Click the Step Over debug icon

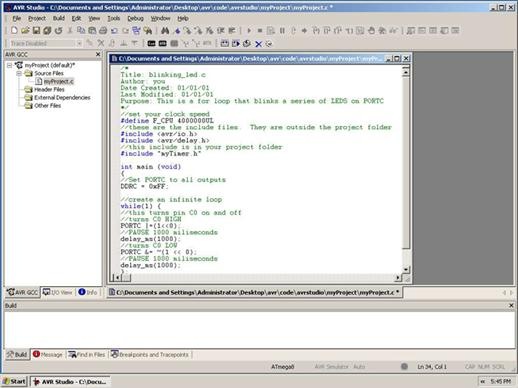tap(327, 30)
